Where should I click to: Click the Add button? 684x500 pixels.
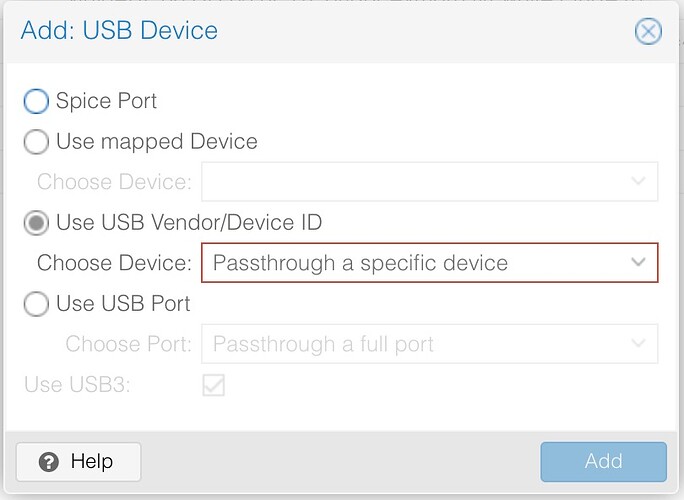pyautogui.click(x=603, y=462)
